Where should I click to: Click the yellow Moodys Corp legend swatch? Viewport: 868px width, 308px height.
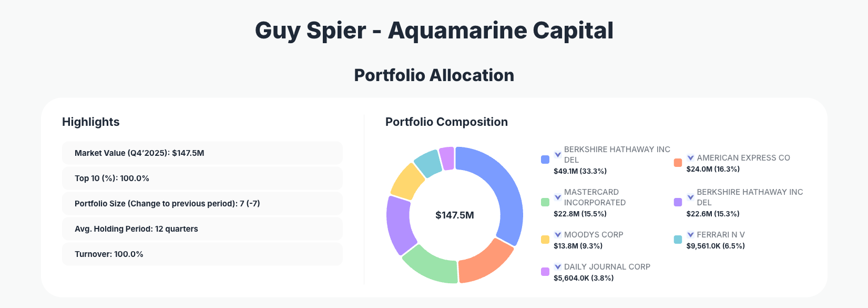coord(546,239)
